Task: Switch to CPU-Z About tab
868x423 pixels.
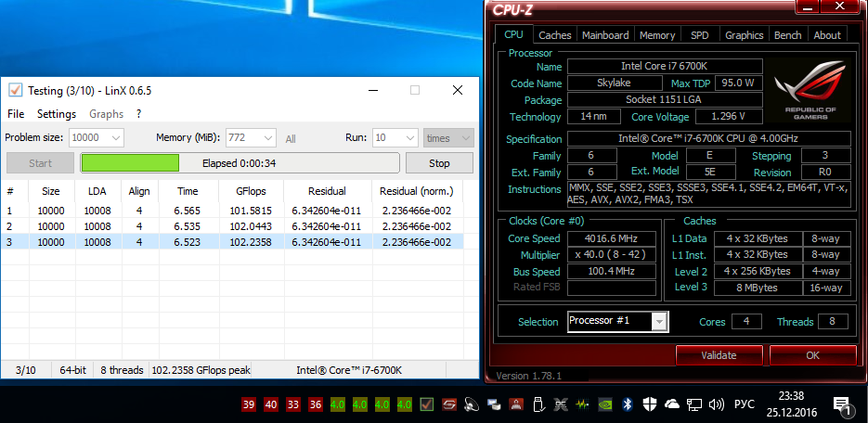Action: point(827,35)
